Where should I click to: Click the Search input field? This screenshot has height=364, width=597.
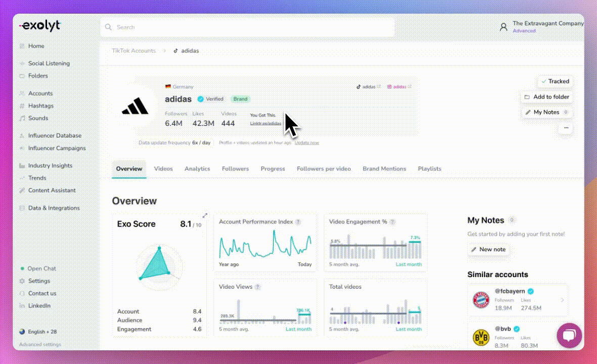coord(247,27)
